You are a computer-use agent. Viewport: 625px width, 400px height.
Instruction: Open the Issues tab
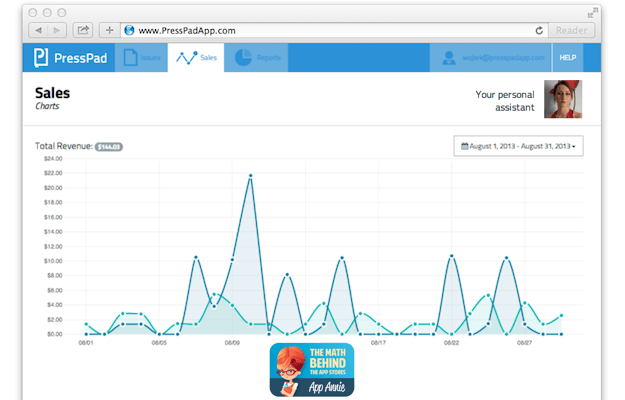(141, 58)
